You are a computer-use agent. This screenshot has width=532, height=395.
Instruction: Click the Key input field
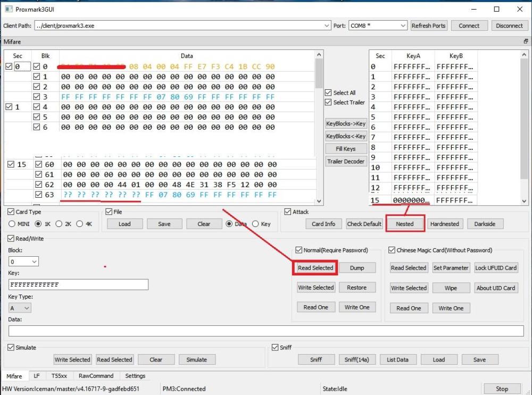tap(78, 284)
